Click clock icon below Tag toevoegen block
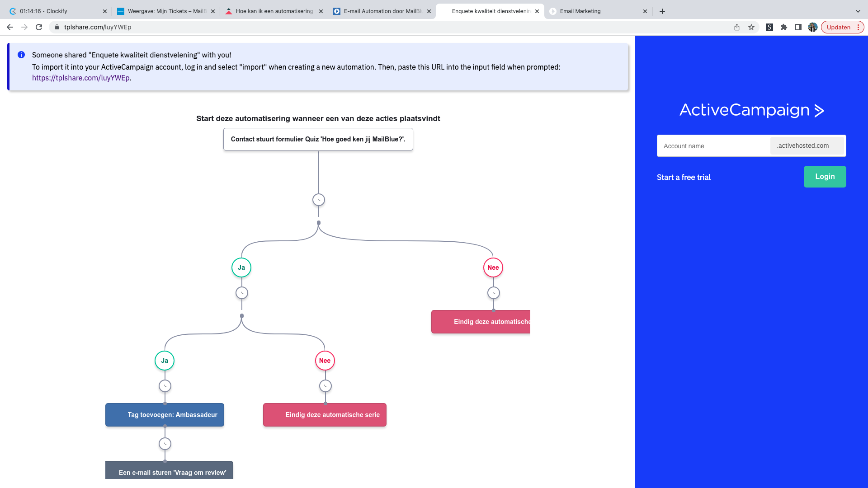Viewport: 868px width, 488px height. tap(165, 444)
